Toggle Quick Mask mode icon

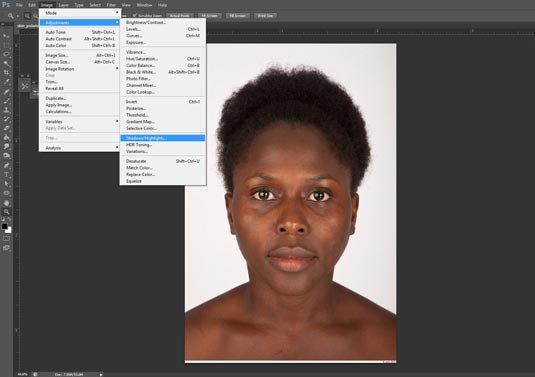point(6,238)
